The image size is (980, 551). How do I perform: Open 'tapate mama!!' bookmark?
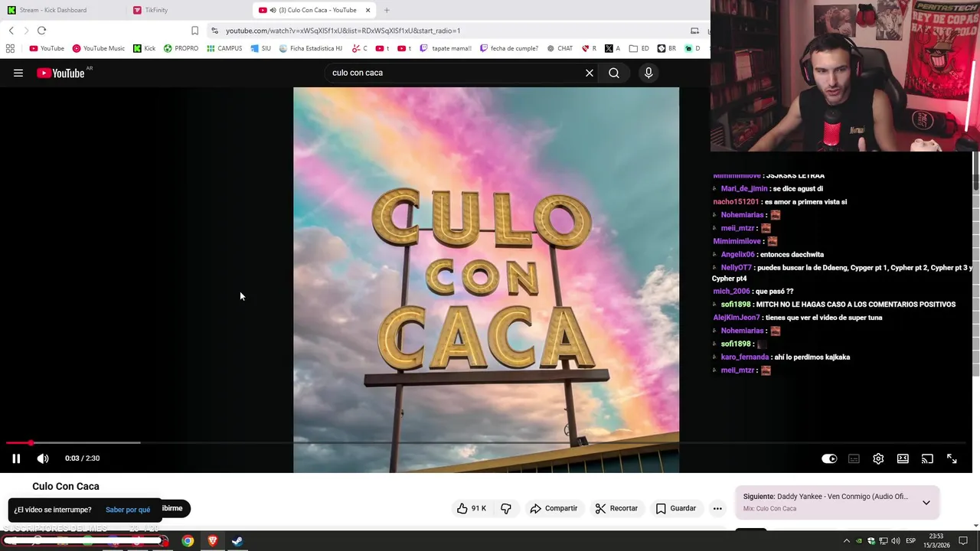click(445, 48)
